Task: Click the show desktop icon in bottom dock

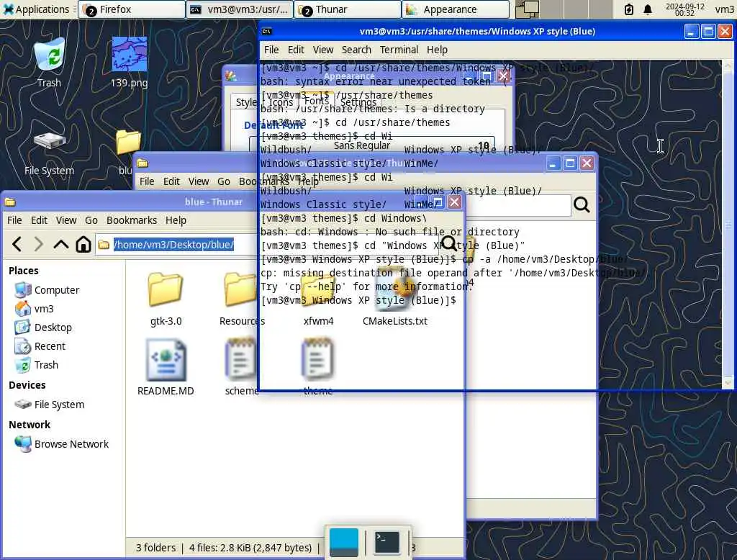Action: (343, 543)
